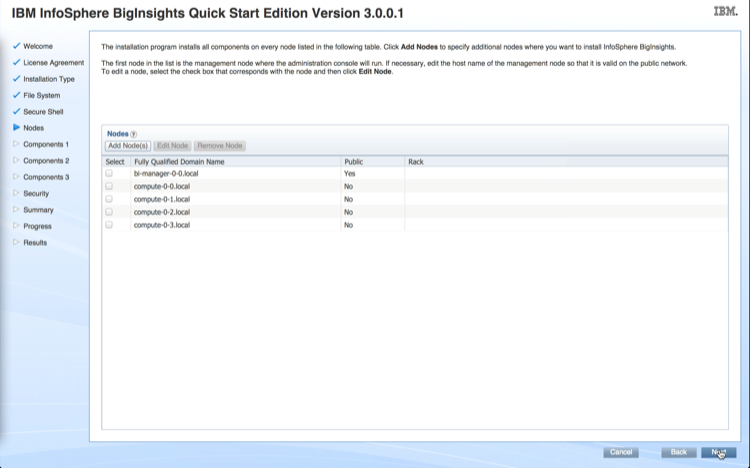Click the Select column header

pyautogui.click(x=115, y=162)
